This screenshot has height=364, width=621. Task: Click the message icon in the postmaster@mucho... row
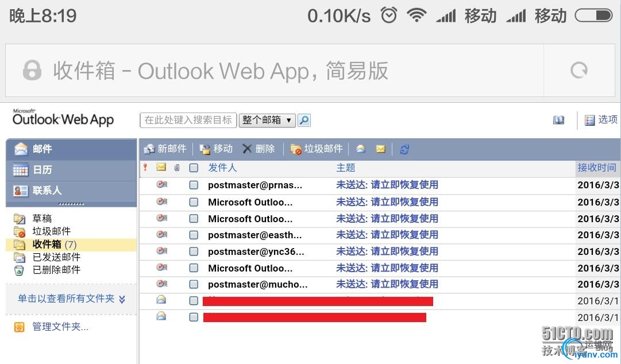[x=161, y=284]
